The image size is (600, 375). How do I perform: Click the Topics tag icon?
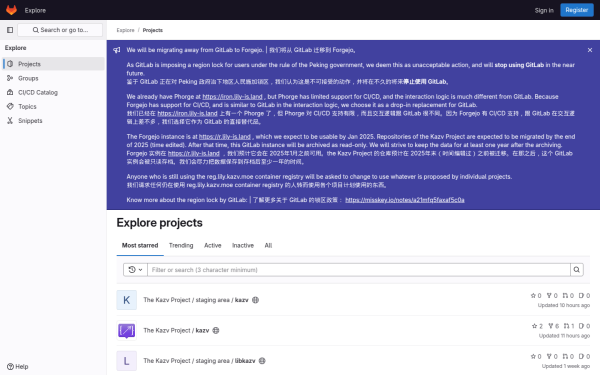10,106
